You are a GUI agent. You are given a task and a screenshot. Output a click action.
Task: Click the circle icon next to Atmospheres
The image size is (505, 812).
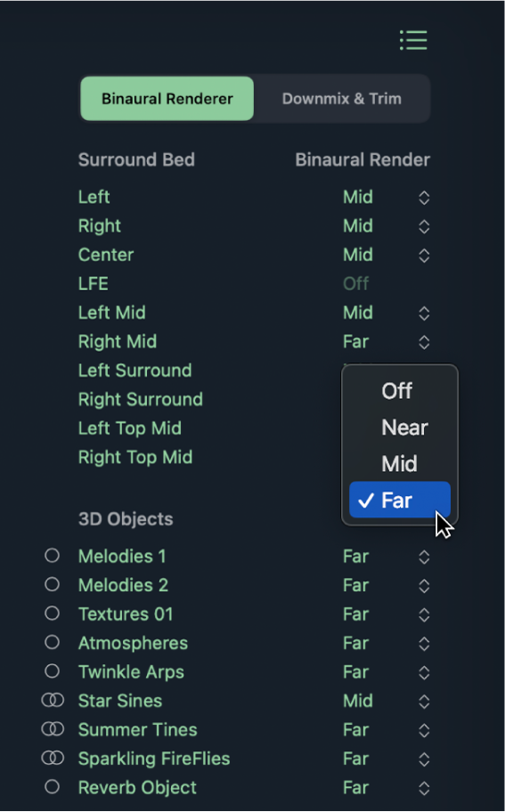click(x=52, y=643)
